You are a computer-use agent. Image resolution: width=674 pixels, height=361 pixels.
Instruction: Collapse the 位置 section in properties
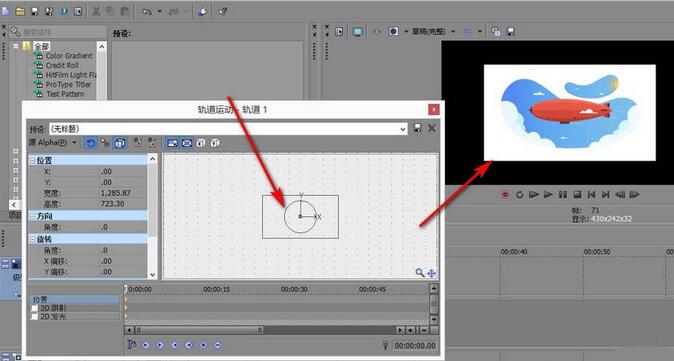(33, 160)
